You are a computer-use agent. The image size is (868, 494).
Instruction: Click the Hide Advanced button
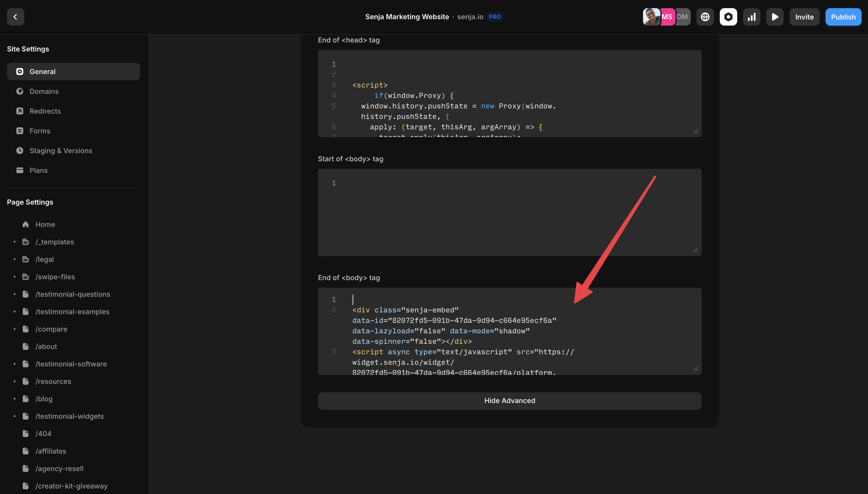pos(510,401)
